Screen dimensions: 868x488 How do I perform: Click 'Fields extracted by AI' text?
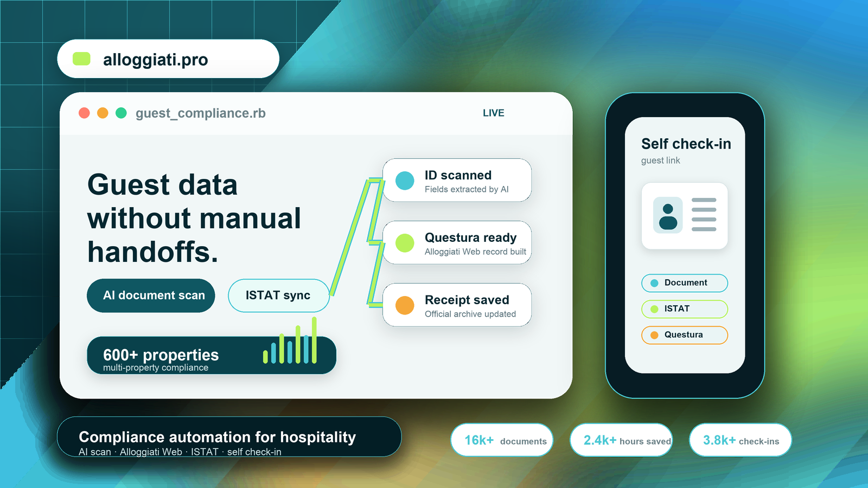point(467,189)
